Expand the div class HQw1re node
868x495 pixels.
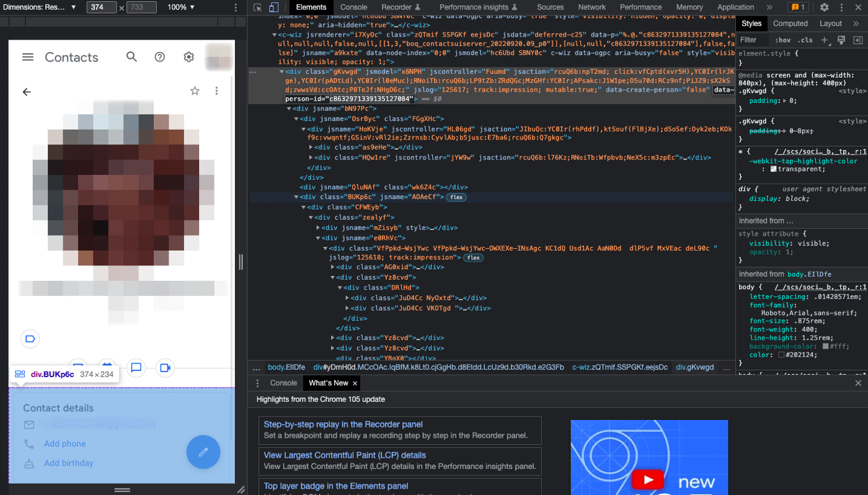(x=311, y=158)
